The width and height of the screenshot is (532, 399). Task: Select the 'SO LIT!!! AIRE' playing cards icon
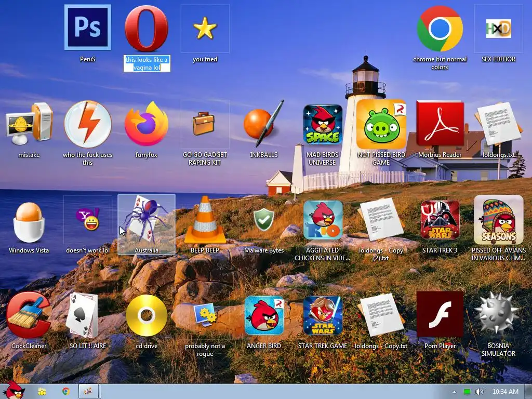pyautogui.click(x=84, y=315)
